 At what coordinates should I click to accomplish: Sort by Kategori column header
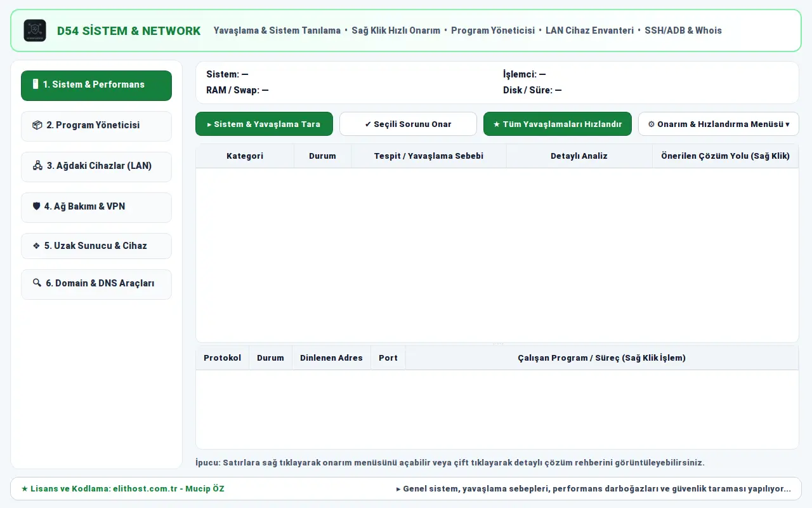click(245, 156)
